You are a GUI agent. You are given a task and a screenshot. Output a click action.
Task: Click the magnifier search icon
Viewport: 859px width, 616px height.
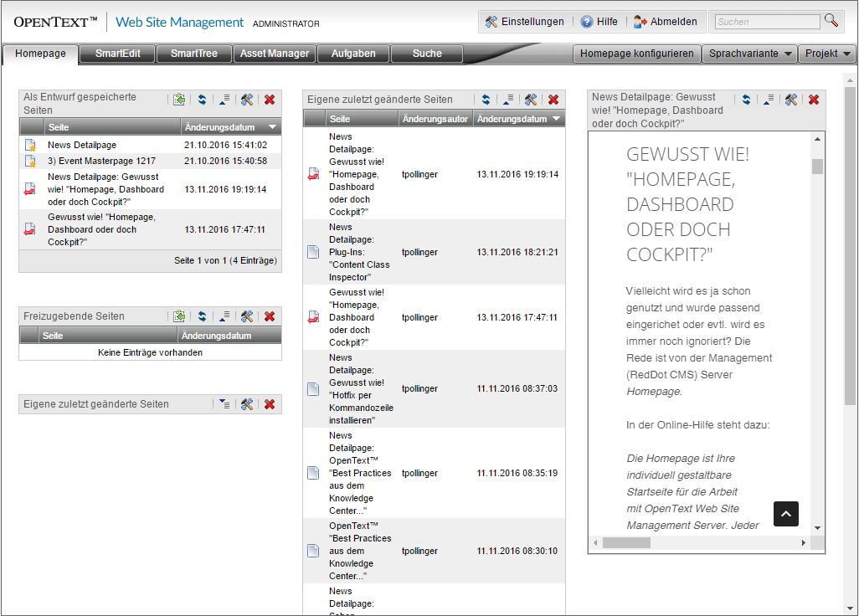[x=831, y=20]
